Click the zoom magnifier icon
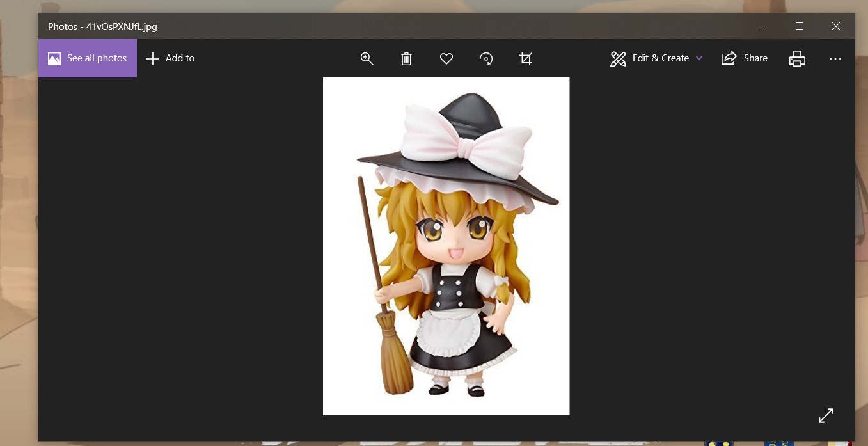868x446 pixels. (x=367, y=58)
